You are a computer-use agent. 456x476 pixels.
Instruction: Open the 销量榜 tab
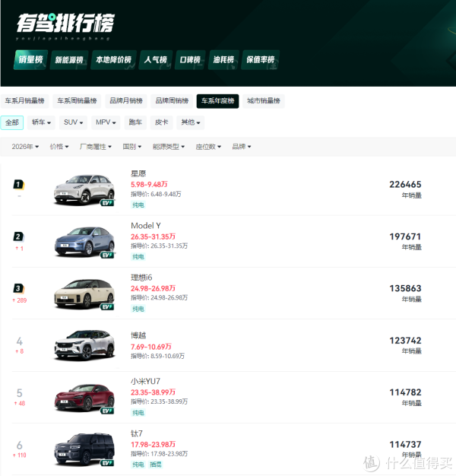pyautogui.click(x=30, y=60)
